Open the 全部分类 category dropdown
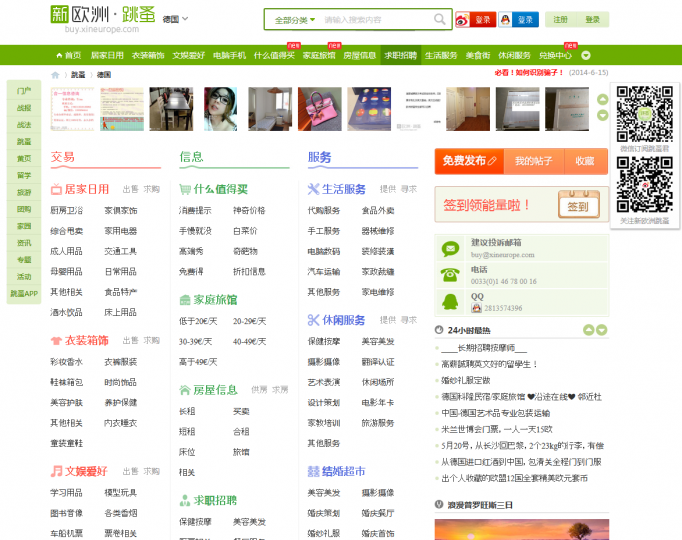Screen dimensions: 682x540 tap(294, 19)
